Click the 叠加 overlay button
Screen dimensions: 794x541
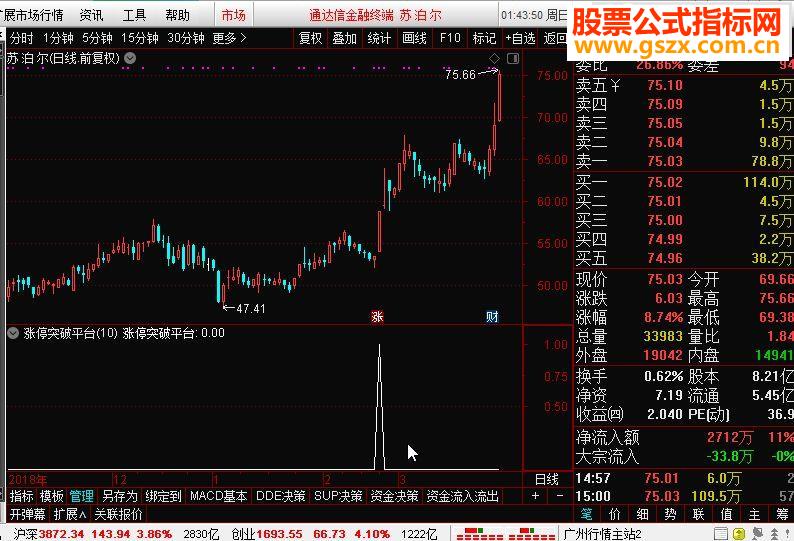(x=344, y=38)
